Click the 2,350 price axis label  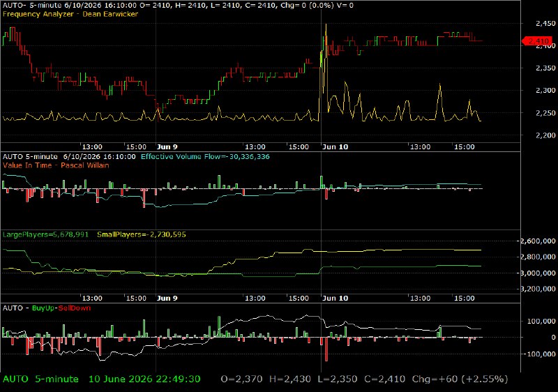(x=545, y=68)
